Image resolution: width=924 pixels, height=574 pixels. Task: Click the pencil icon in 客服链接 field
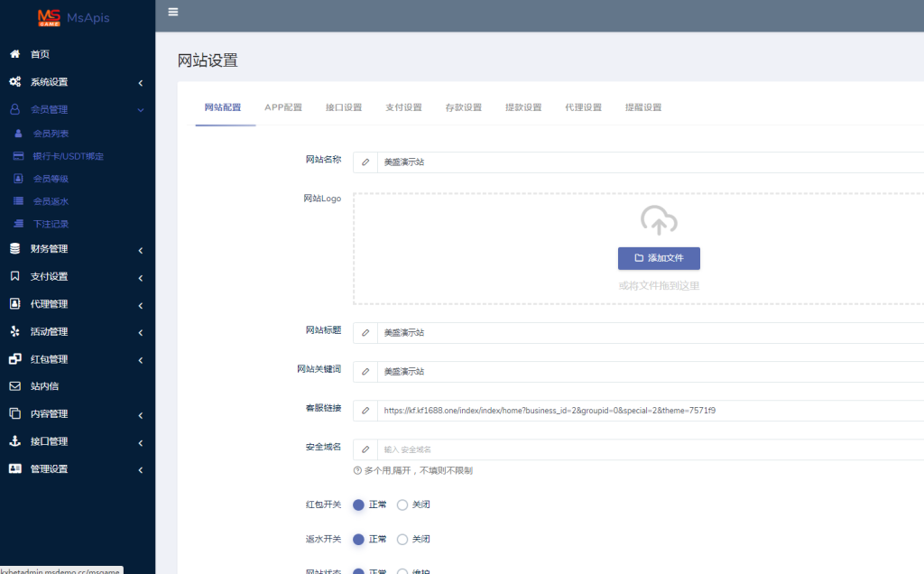[365, 411]
